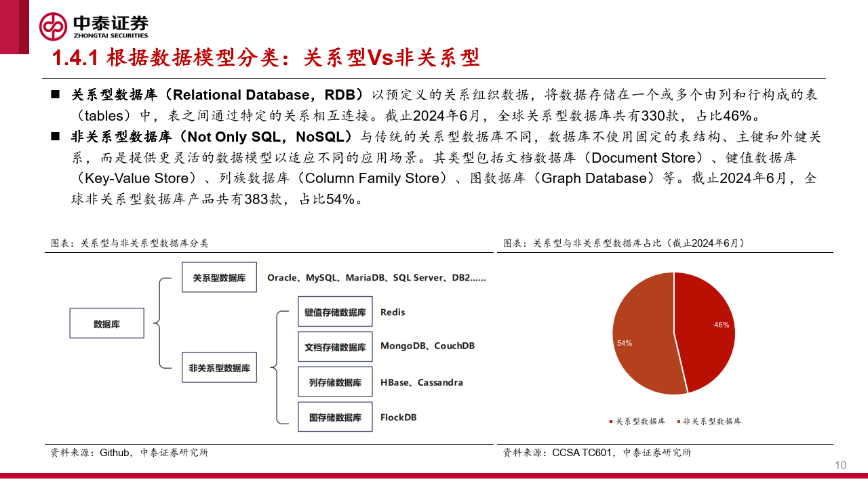
Task: Click the Redis label
Action: 393,312
